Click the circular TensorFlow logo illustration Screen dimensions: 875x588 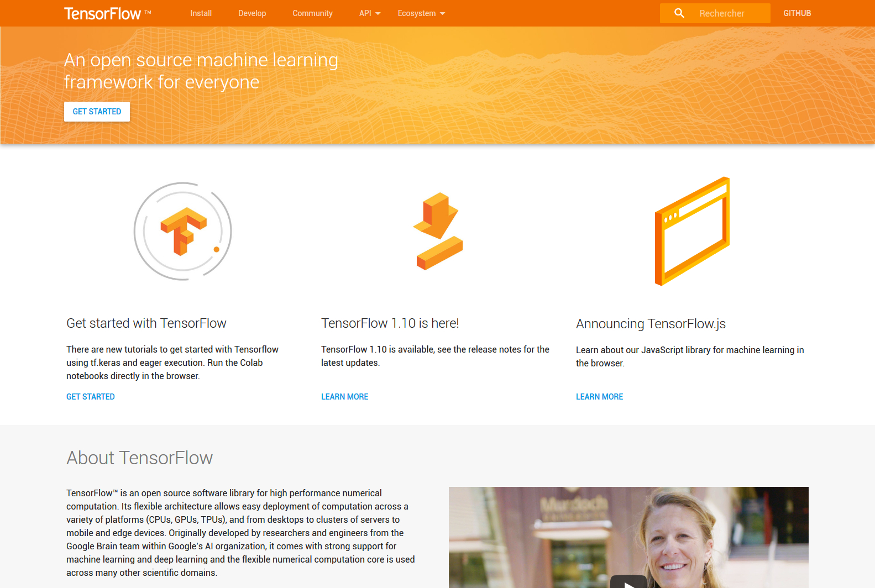point(183,231)
